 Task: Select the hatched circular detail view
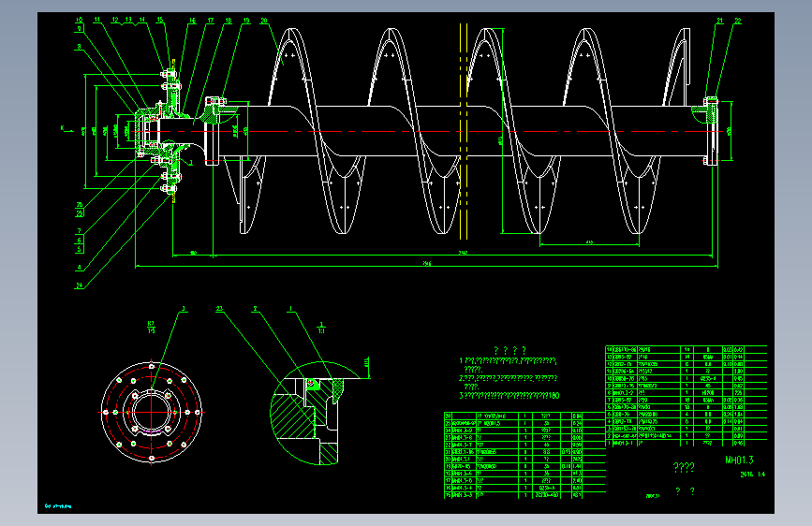point(315,413)
